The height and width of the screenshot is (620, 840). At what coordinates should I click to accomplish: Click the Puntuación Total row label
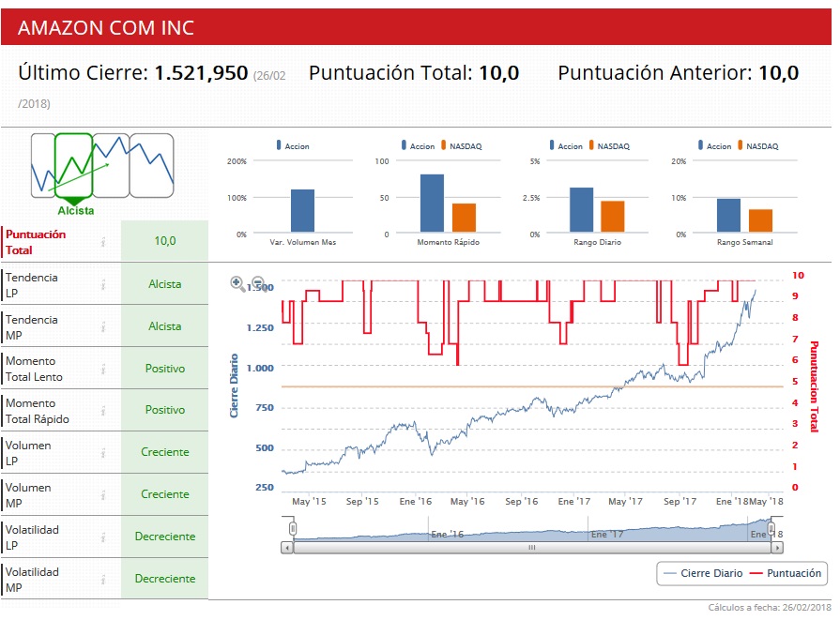[36, 242]
